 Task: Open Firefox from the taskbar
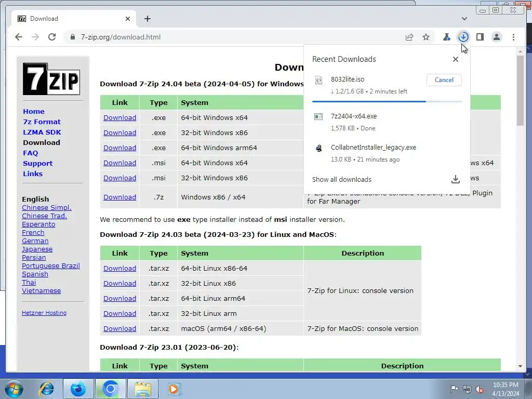click(78, 389)
